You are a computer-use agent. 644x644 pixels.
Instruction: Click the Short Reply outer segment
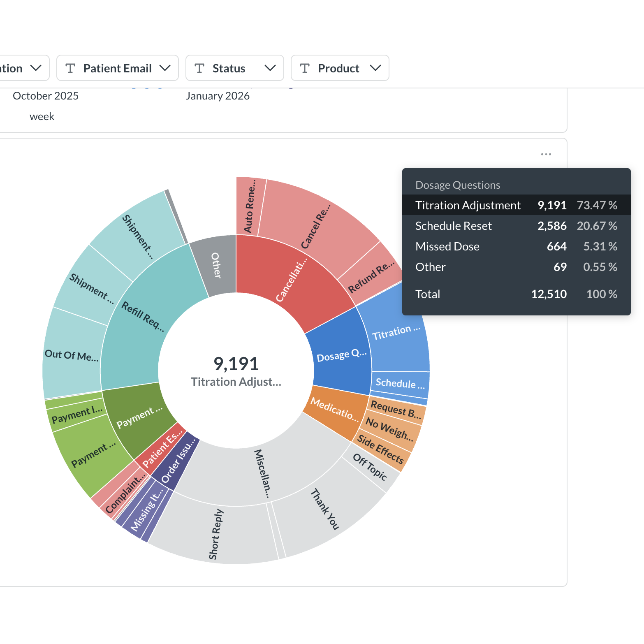click(x=216, y=535)
